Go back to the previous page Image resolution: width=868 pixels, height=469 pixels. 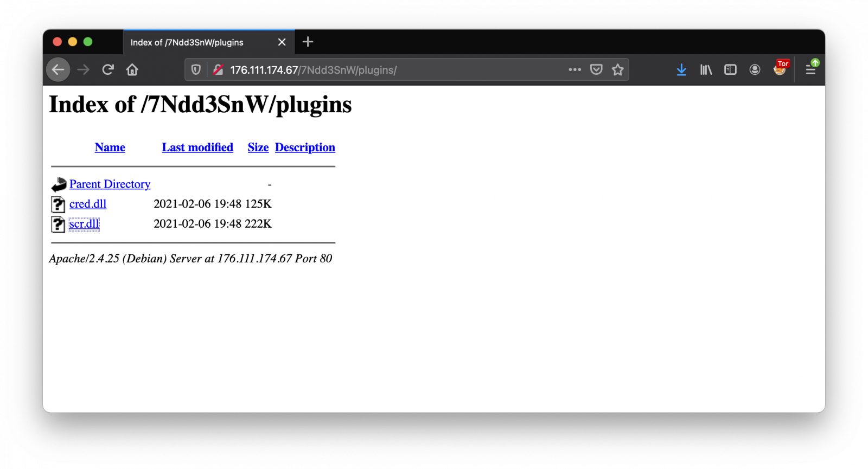pos(58,70)
